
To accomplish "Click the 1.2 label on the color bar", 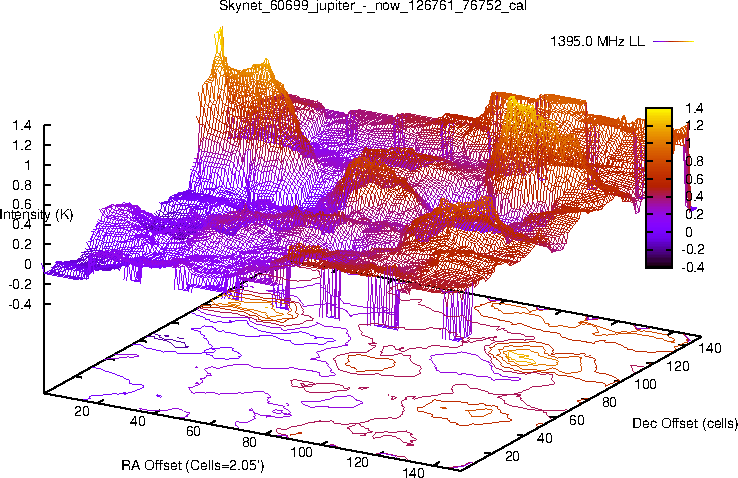I will [x=694, y=126].
